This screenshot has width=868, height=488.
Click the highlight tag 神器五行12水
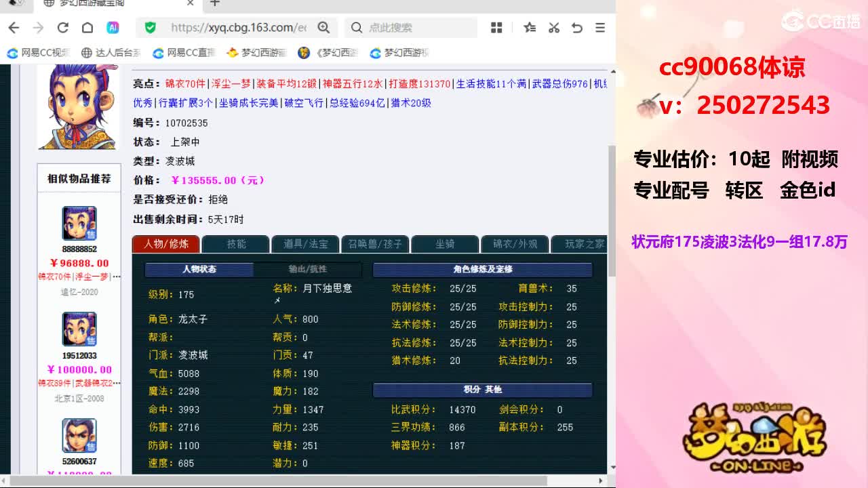click(x=353, y=84)
